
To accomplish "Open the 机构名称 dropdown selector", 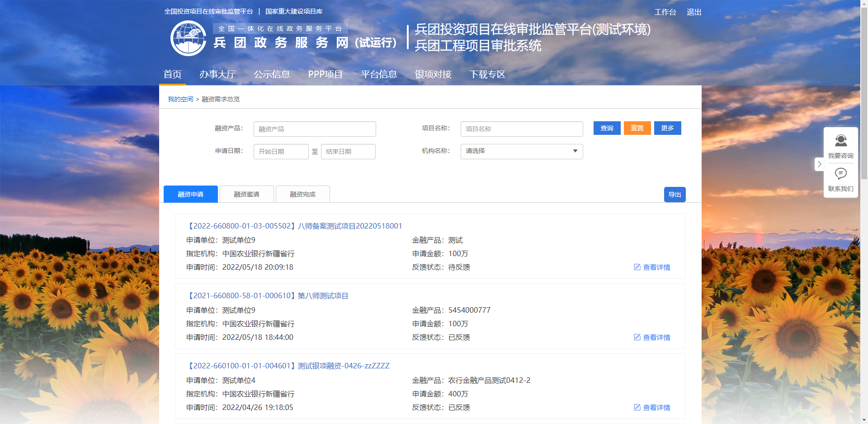I will pos(521,151).
